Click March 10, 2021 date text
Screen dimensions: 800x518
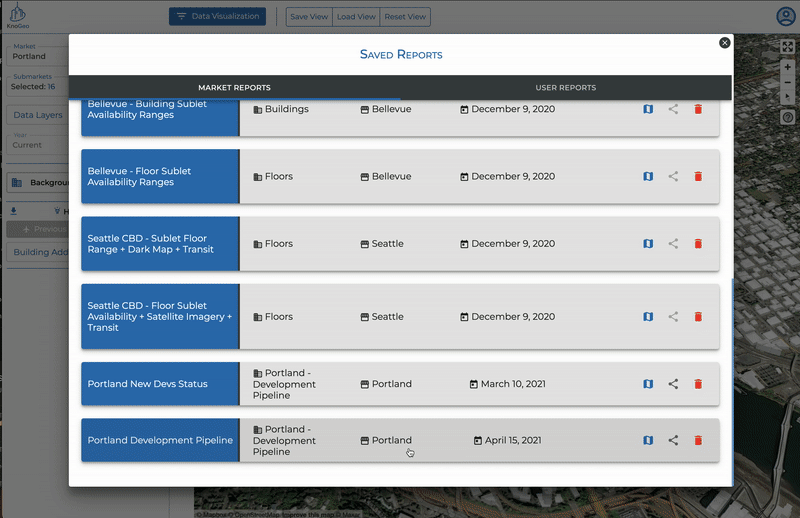click(513, 384)
